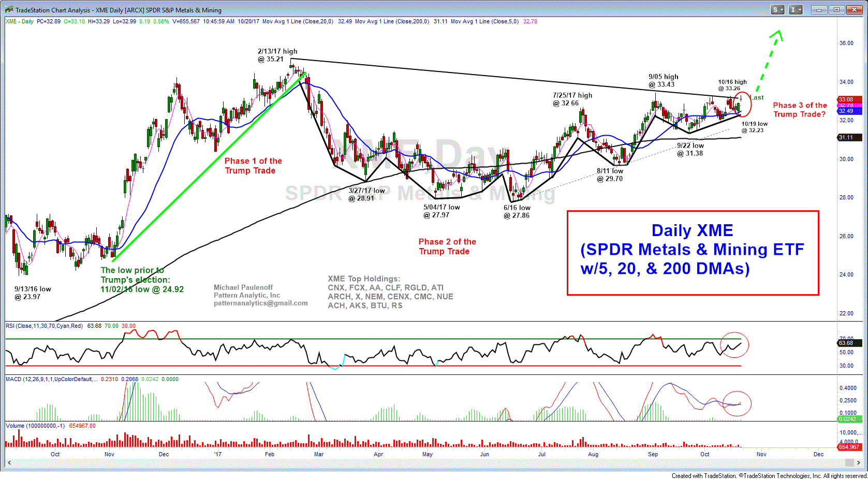Open the I interval-link dropdown in title bar
This screenshot has height=479, width=868.
[x=796, y=9]
